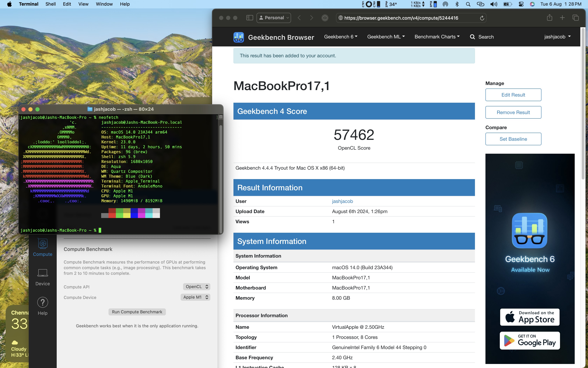The image size is (588, 368).
Task: Open the jashjacob user link
Action: pyautogui.click(x=342, y=201)
